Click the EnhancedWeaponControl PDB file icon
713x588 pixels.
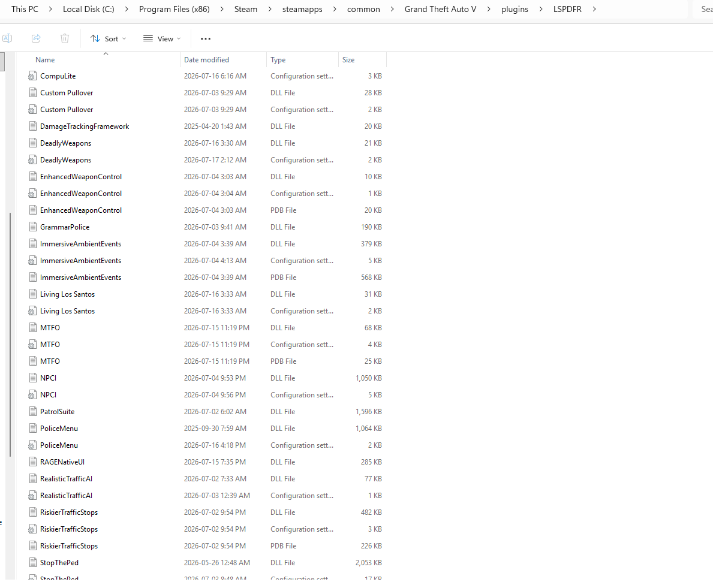[x=32, y=210]
